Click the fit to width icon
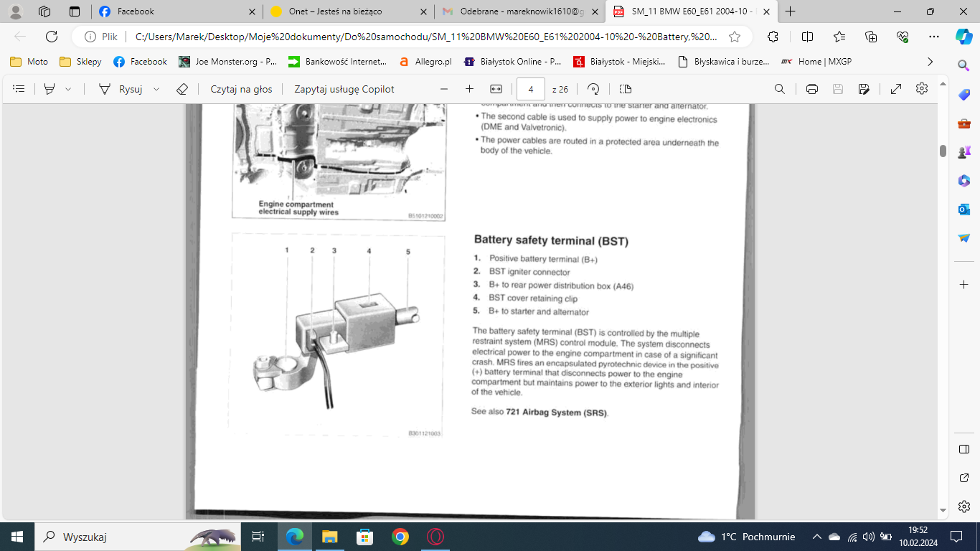This screenshot has width=980, height=551. (x=496, y=89)
